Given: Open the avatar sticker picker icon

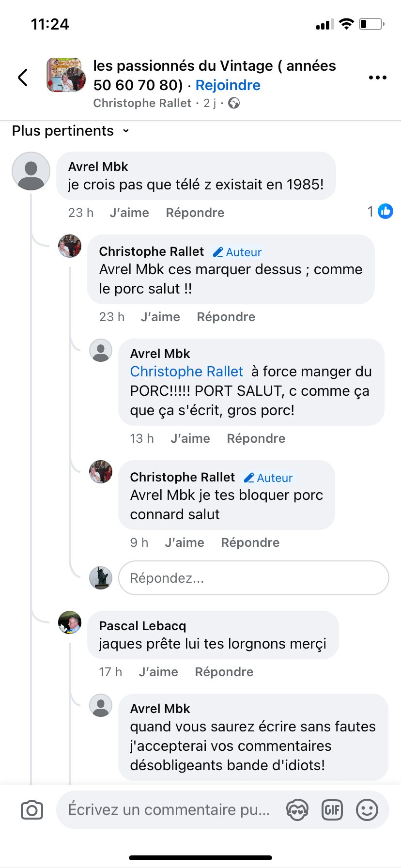Looking at the screenshot, I should click(x=297, y=810).
